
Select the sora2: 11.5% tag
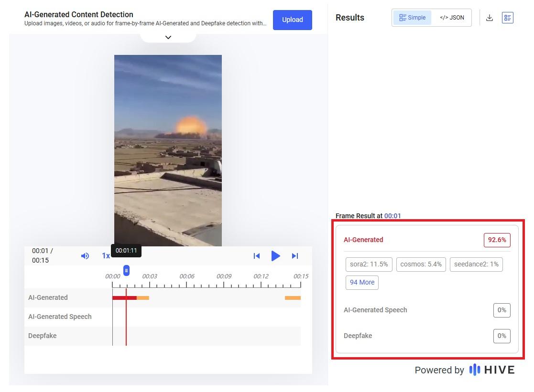(369, 264)
